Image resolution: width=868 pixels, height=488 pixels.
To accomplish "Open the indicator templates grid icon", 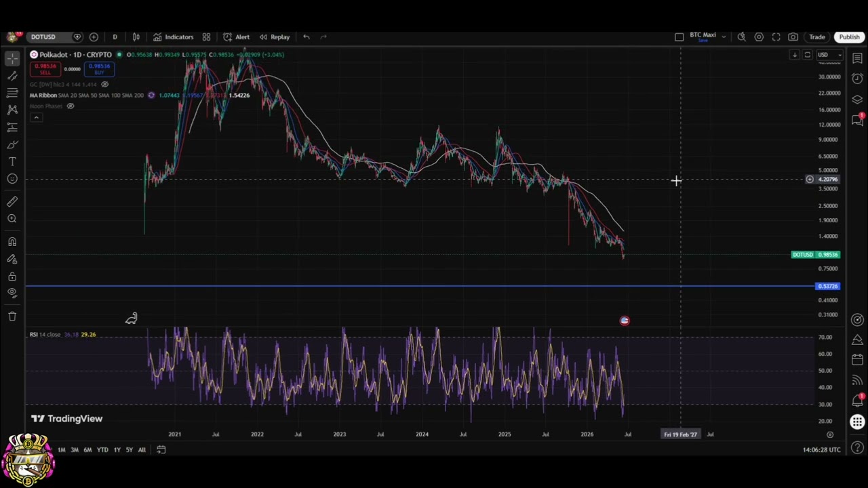I will click(x=206, y=37).
